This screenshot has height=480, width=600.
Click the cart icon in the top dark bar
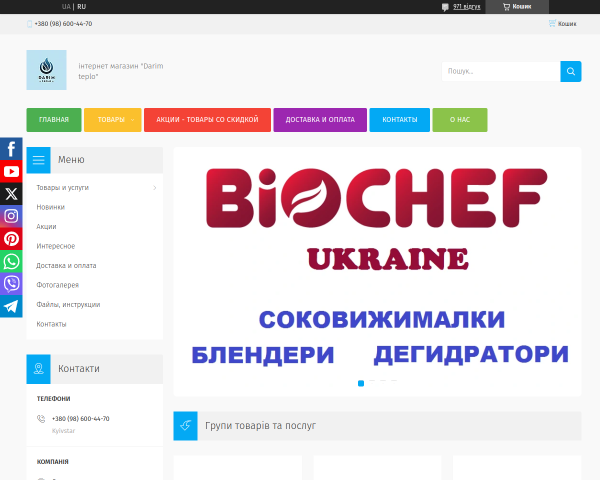pos(506,7)
